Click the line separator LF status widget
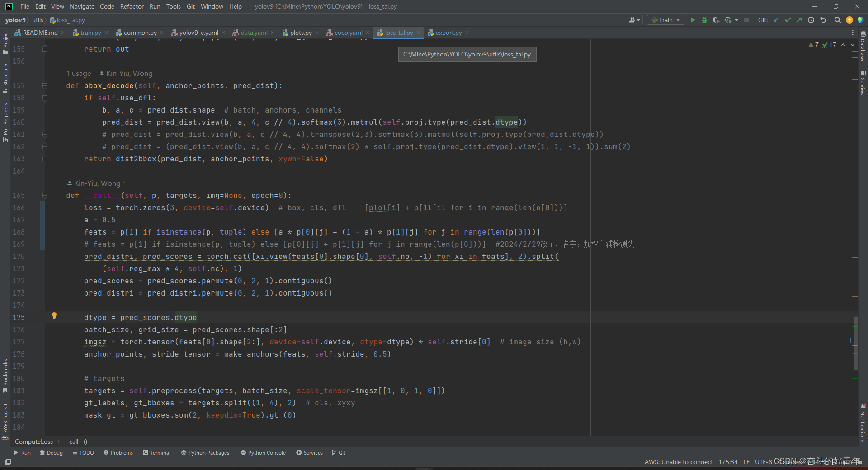 pos(746,462)
